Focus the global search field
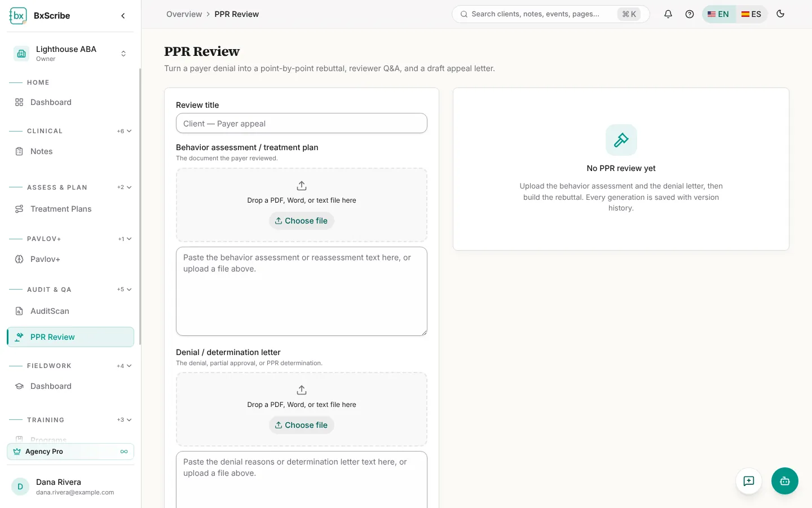Image resolution: width=812 pixels, height=508 pixels. pyautogui.click(x=550, y=14)
